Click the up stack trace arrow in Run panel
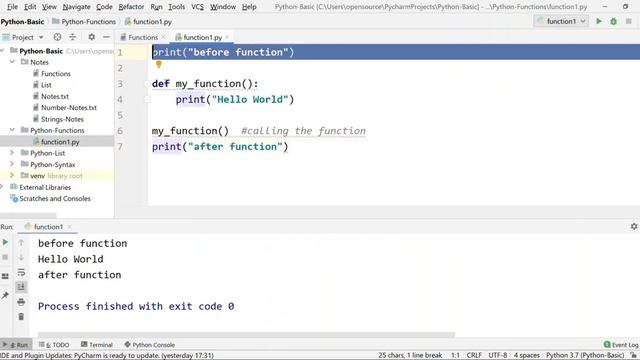The image size is (640, 360). pyautogui.click(x=21, y=242)
